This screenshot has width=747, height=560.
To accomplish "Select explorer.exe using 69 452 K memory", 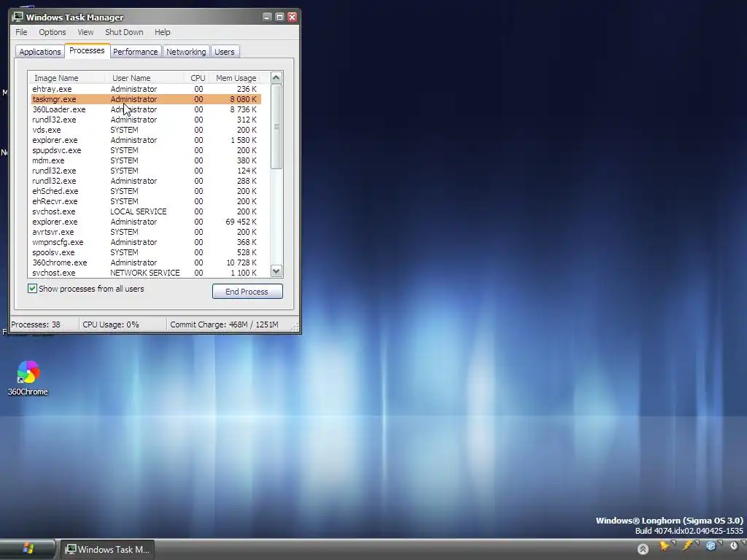I will pyautogui.click(x=146, y=222).
